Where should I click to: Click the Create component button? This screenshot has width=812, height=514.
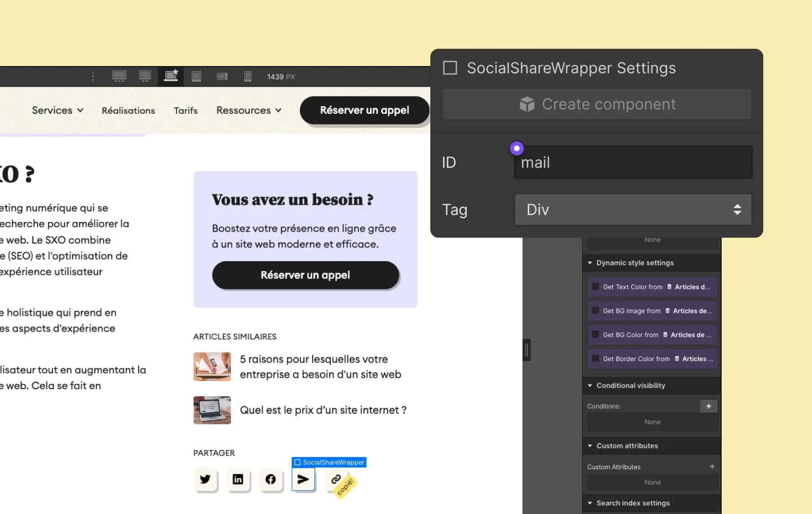point(597,104)
